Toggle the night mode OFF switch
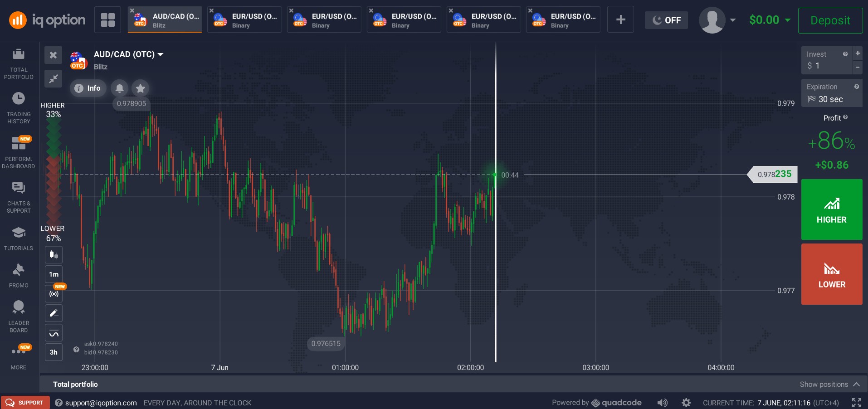 666,20
